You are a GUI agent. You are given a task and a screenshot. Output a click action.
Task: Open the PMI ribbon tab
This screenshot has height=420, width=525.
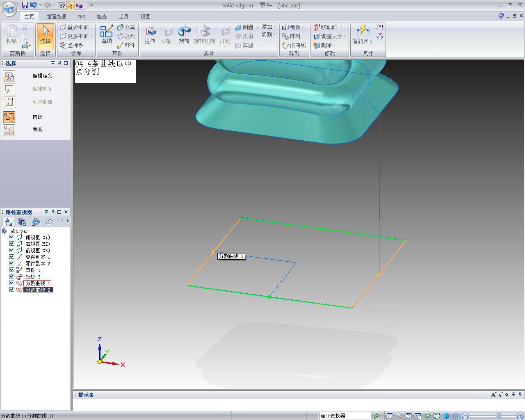click(81, 17)
